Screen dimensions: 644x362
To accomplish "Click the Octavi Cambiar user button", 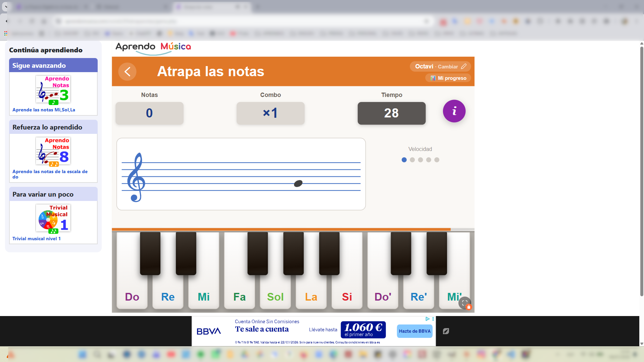I will pos(440,66).
